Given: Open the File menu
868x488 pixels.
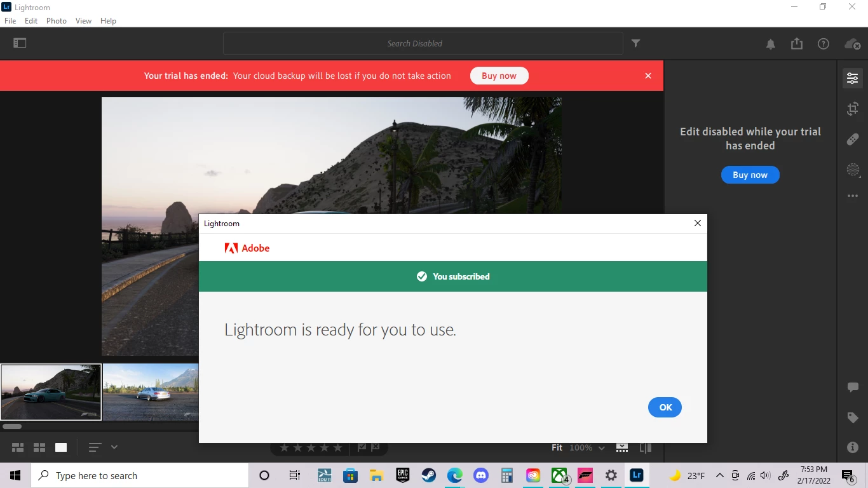Looking at the screenshot, I should (10, 20).
